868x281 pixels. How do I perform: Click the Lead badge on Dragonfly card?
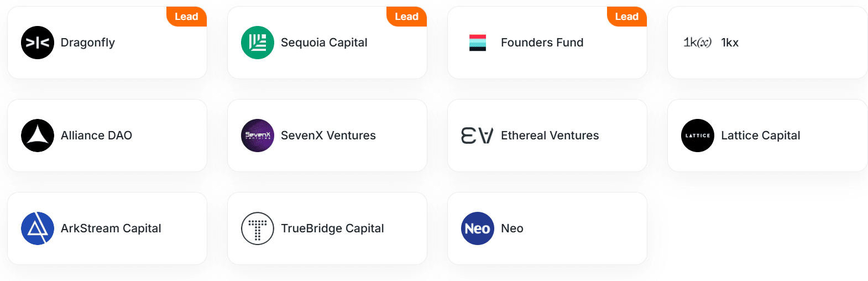coord(187,17)
